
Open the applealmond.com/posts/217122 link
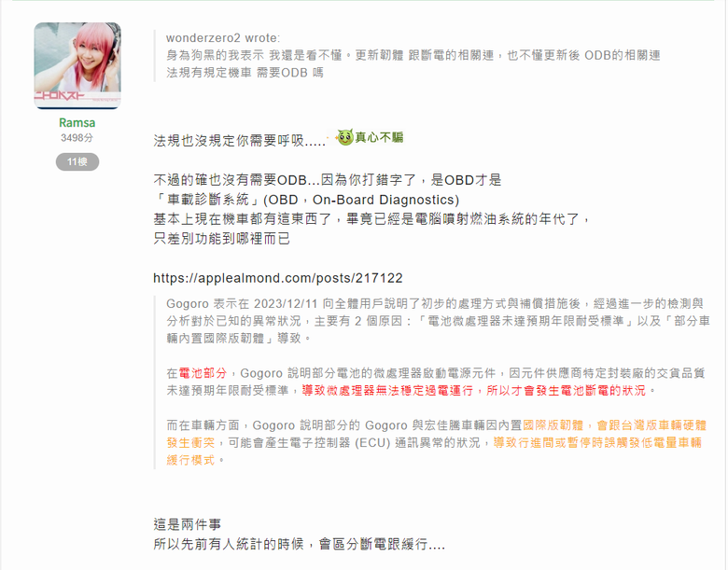[x=277, y=278]
